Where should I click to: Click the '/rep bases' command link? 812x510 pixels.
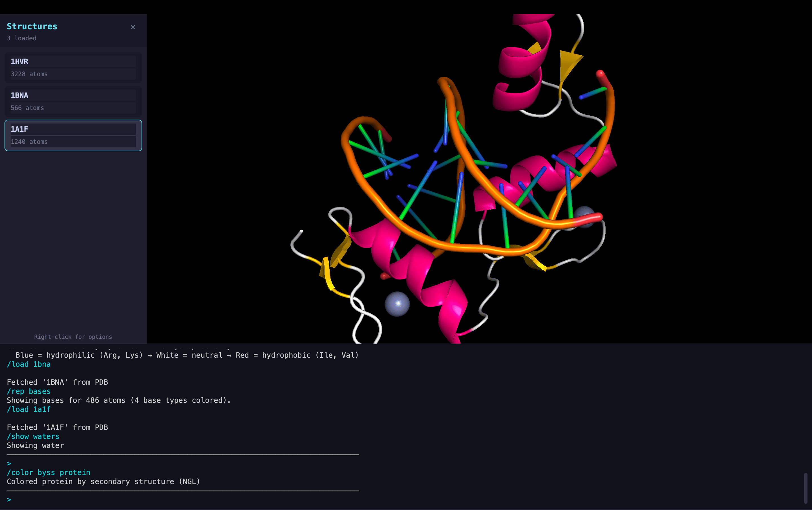click(29, 391)
